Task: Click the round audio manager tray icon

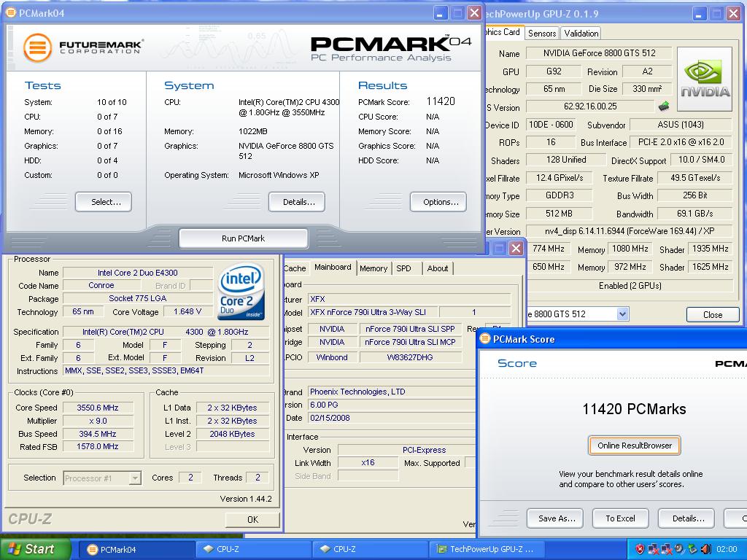Action: 679,550
